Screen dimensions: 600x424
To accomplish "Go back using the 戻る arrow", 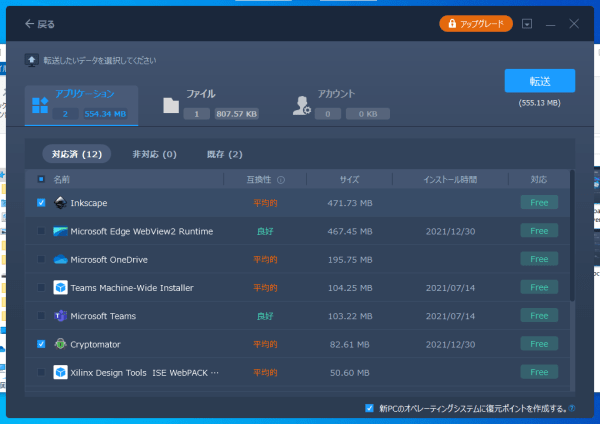I will [40, 24].
